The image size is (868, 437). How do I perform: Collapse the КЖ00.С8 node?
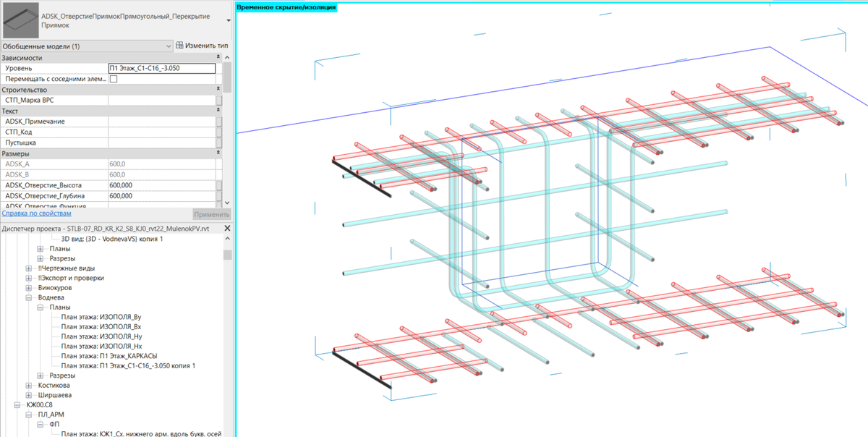[19, 405]
